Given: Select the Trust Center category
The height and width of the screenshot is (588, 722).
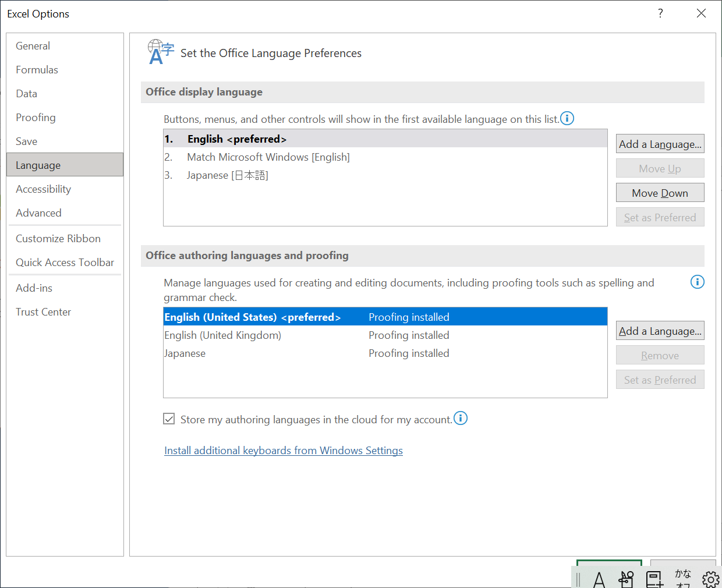Looking at the screenshot, I should click(x=43, y=311).
